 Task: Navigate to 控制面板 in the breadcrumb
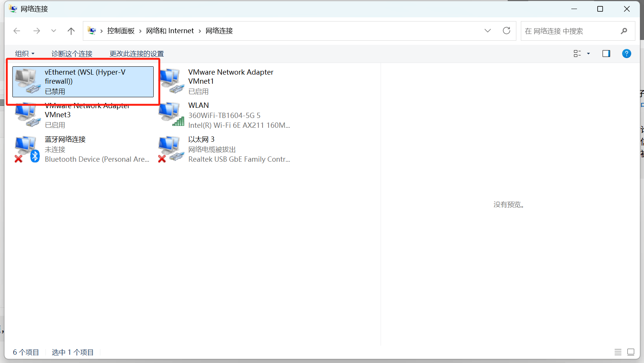coord(121,31)
